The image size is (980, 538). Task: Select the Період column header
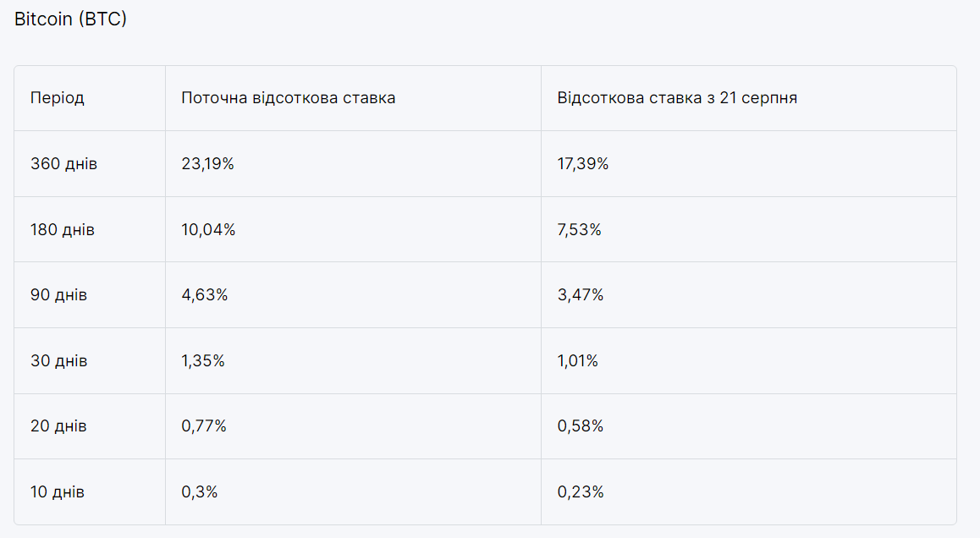(58, 98)
